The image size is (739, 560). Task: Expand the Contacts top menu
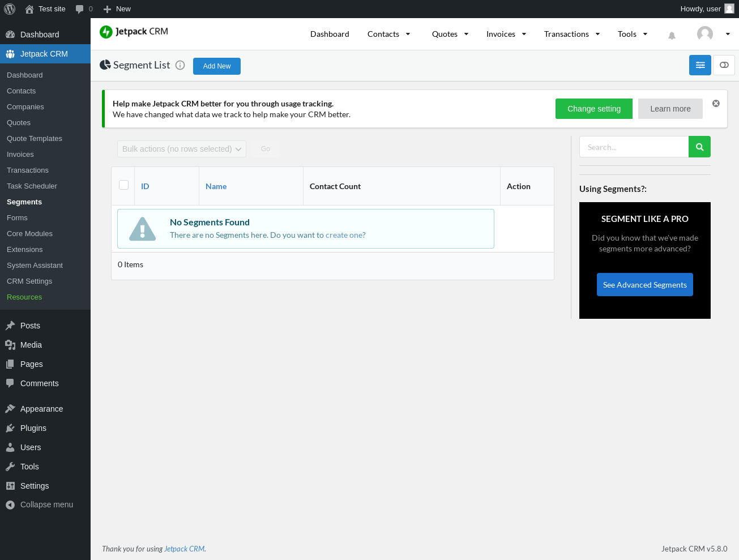click(x=388, y=34)
